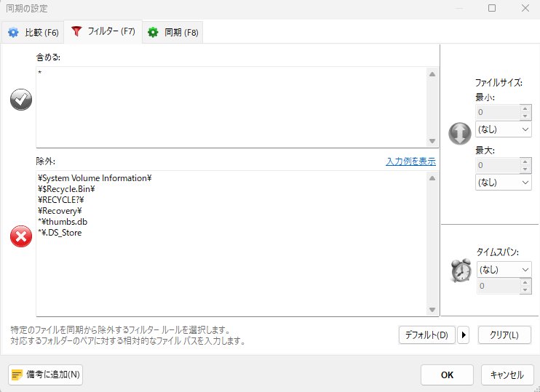
Task: Click the *¥.DS_Store line
Action: coord(60,233)
